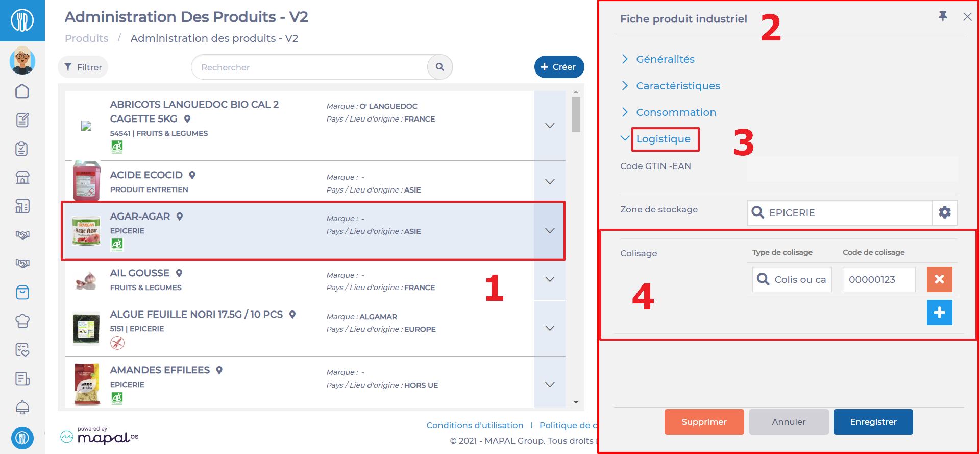The height and width of the screenshot is (454, 980).
Task: Click the Créer button
Action: [x=559, y=67]
